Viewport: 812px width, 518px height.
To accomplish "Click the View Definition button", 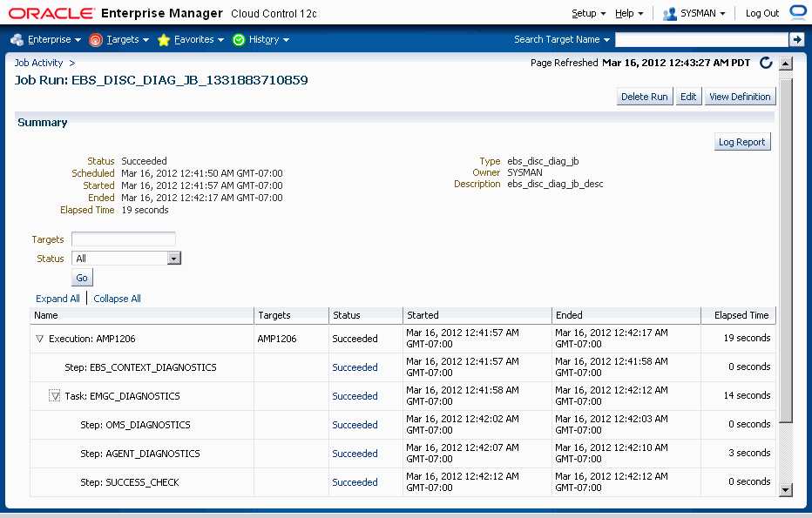I will [740, 97].
